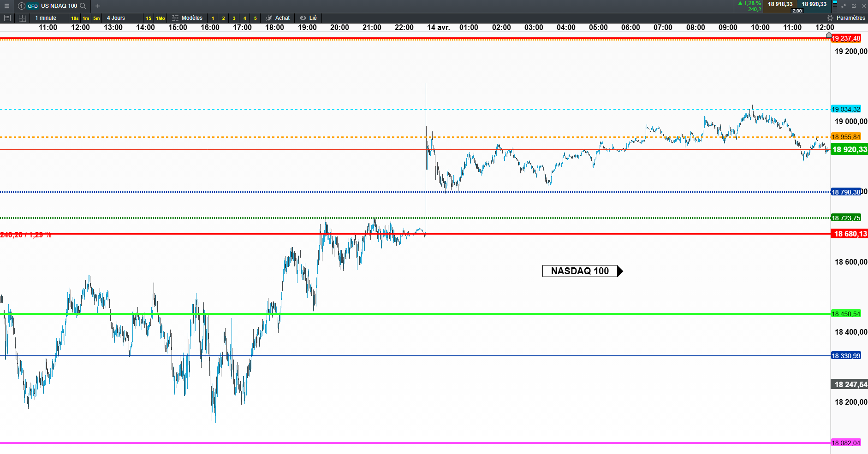Screen dimensions: 868x454
Task: Click the 18 400,00 price axis label
Action: tap(851, 332)
